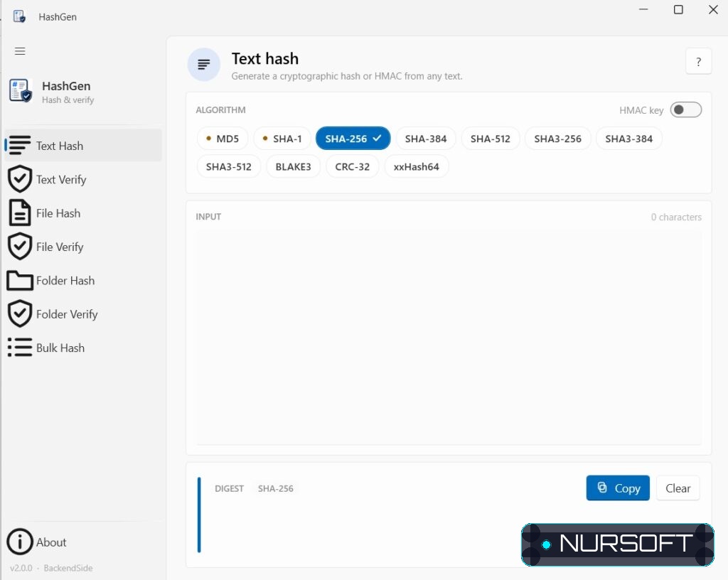The width and height of the screenshot is (728, 580).
Task: Click version v2.0.0 BackendSide text
Action: tap(51, 568)
